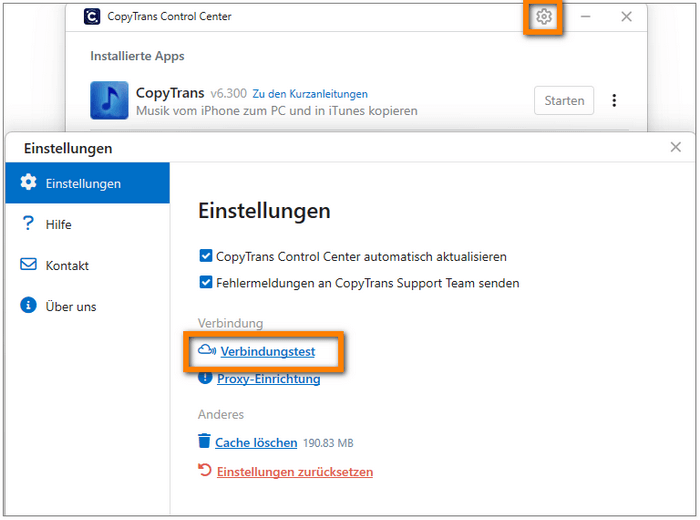700x520 pixels.
Task: Click the CopyTrans music note app icon
Action: 109,100
